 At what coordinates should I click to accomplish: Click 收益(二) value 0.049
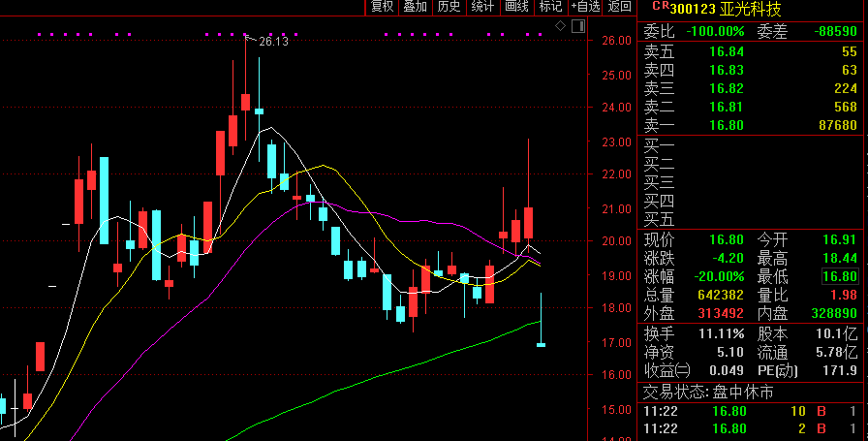click(727, 370)
